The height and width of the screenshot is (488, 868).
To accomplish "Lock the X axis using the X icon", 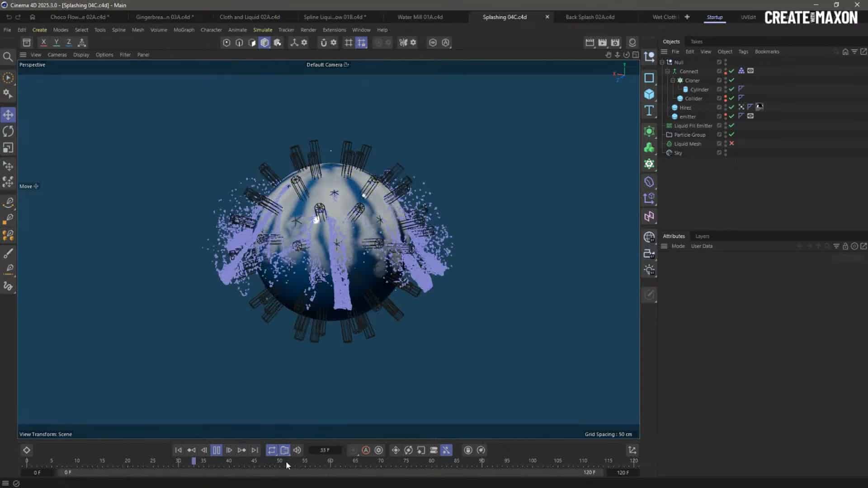I will click(43, 42).
